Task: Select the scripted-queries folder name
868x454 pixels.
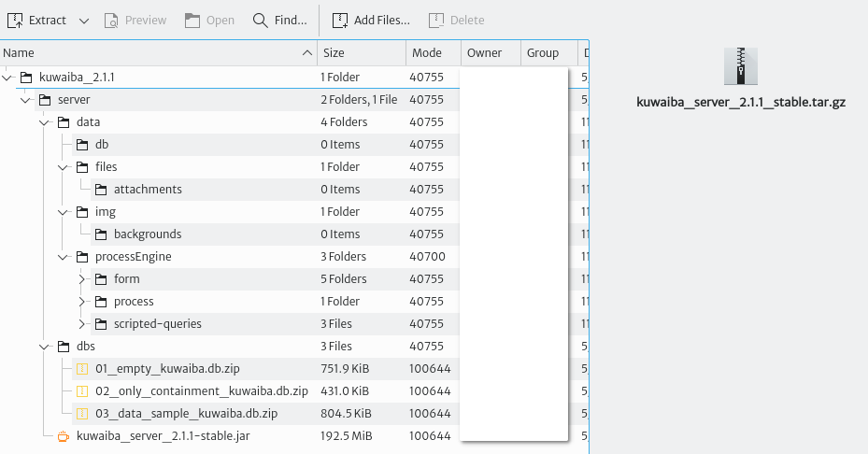Action: click(158, 324)
